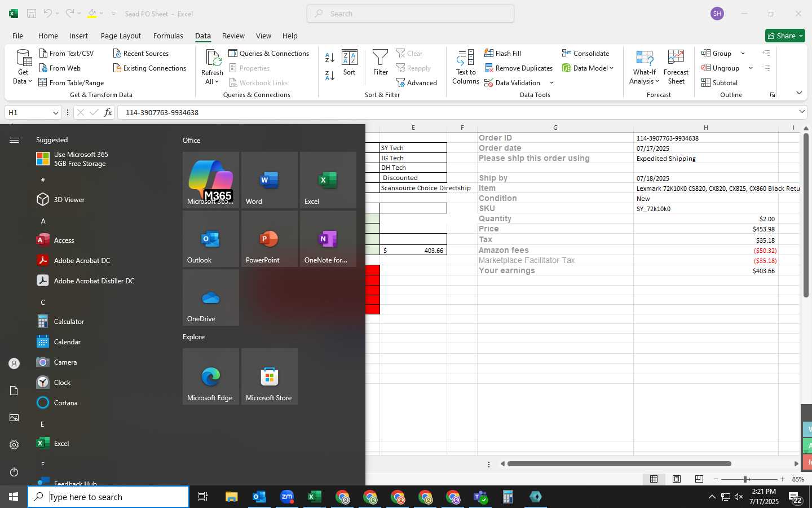
Task: Click Subtotal in Outline group
Action: (x=720, y=82)
